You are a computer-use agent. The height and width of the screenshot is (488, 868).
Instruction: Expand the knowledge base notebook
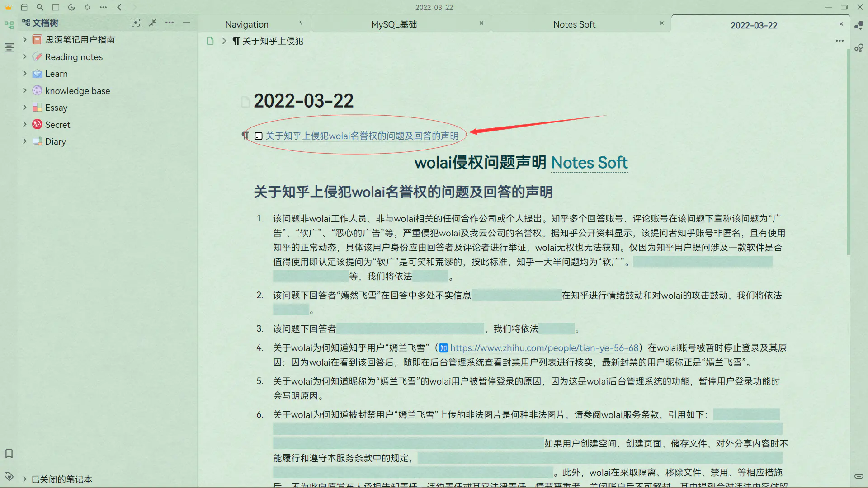click(25, 91)
